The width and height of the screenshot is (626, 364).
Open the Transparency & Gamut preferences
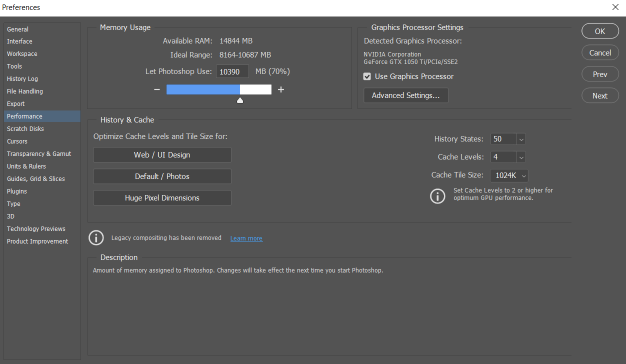[39, 153]
